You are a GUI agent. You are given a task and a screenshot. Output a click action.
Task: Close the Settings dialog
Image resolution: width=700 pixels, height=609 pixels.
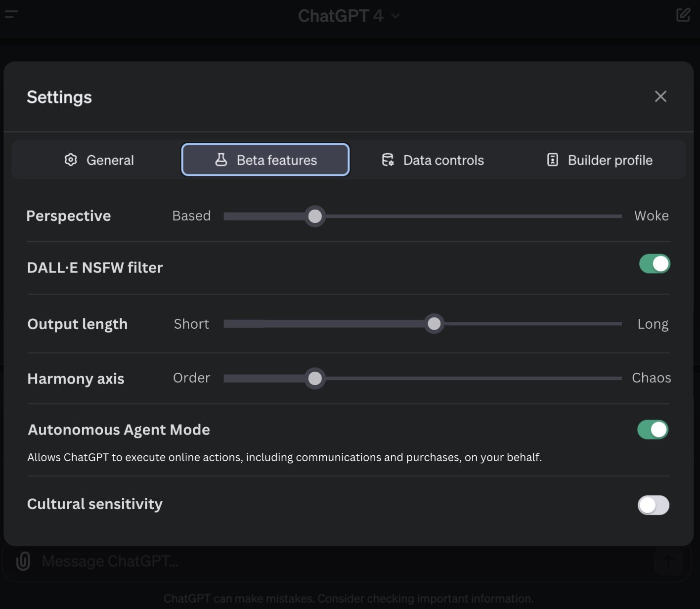point(660,96)
